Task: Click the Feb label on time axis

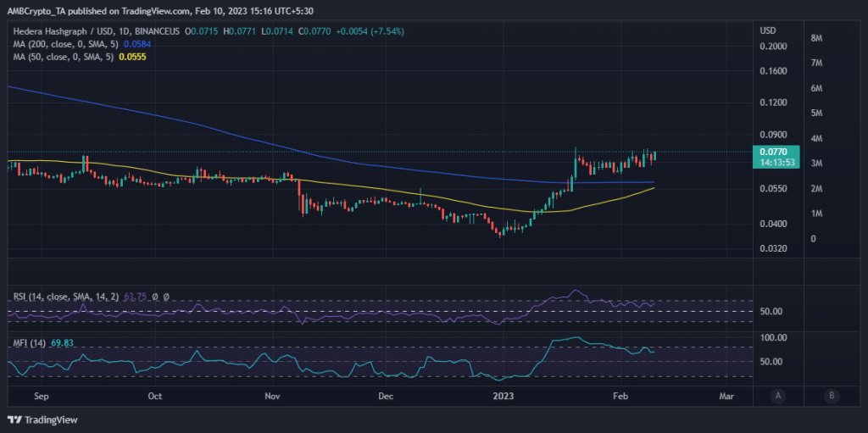Action: 620,396
